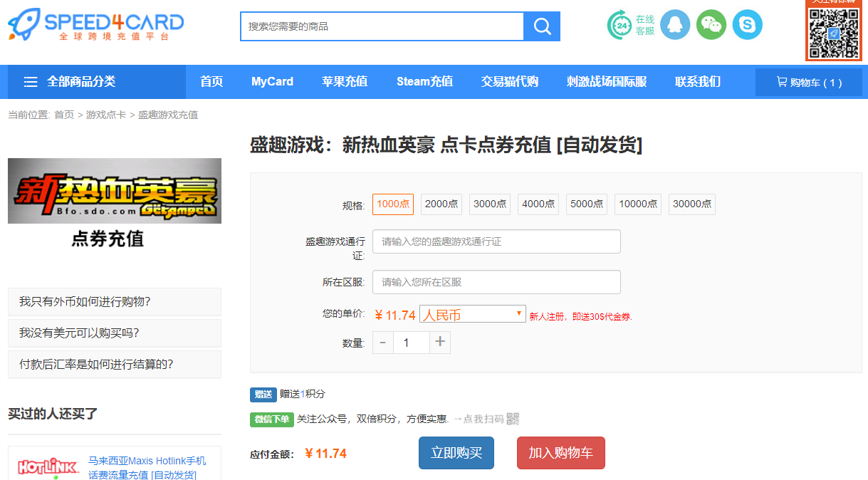Click 新人注册，即送30$代金券 promo text
Image resolution: width=868 pixels, height=480 pixels.
point(580,316)
